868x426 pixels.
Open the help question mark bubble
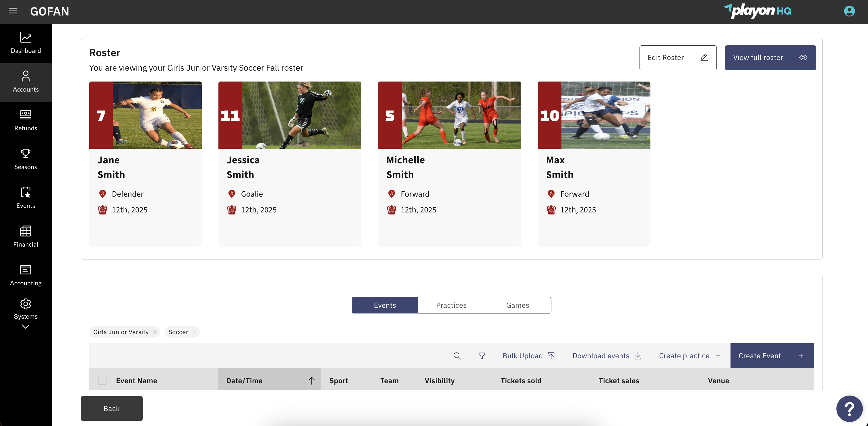[x=850, y=408]
